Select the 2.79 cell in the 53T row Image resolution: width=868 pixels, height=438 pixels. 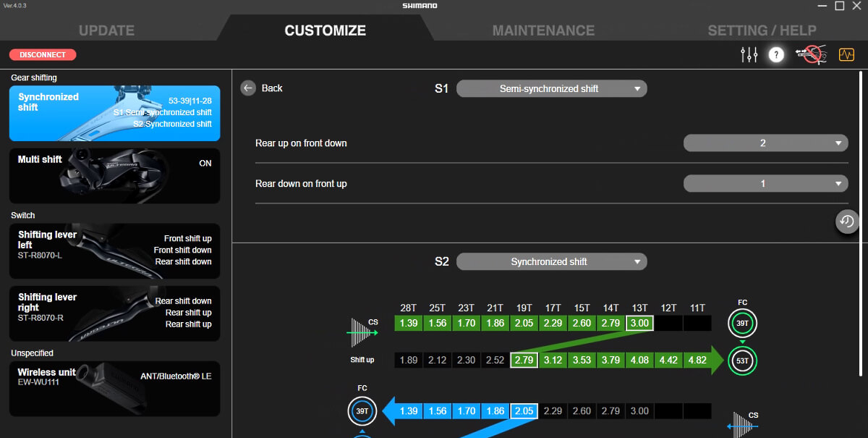pyautogui.click(x=524, y=360)
